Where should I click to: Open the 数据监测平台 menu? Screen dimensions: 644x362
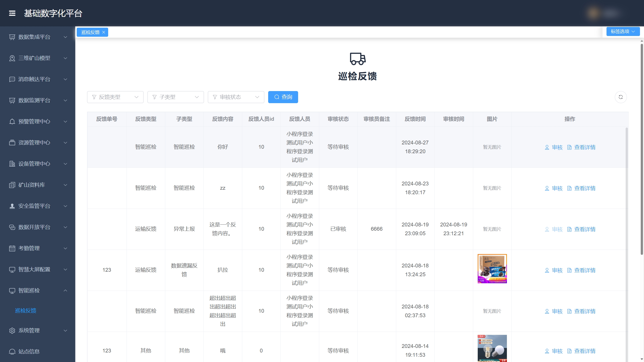pos(38,101)
